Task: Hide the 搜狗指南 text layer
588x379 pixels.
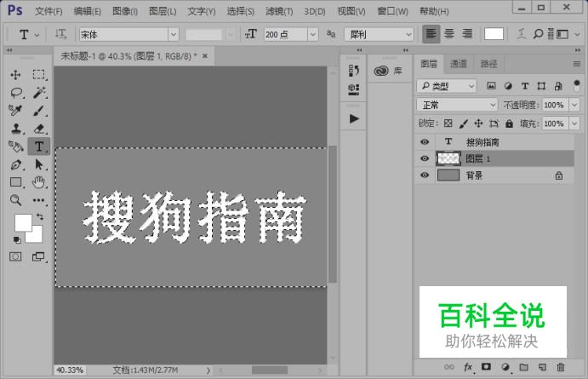Action: 425,142
